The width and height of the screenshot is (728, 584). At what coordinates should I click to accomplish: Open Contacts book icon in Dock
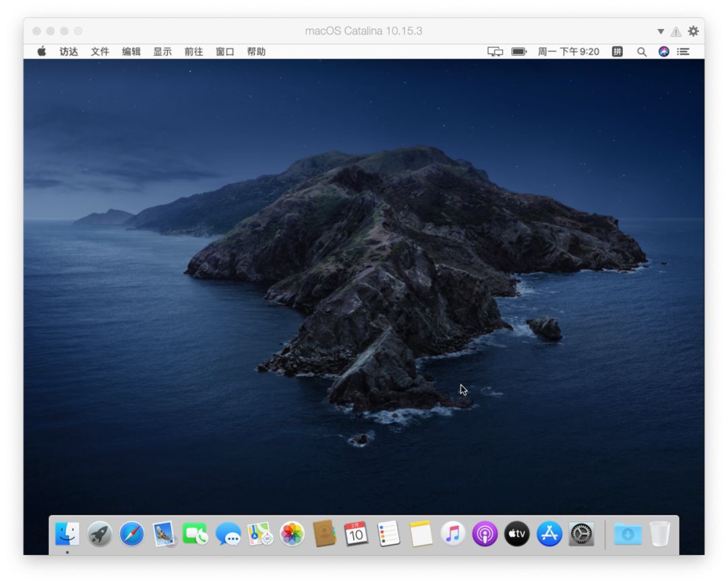click(x=324, y=533)
